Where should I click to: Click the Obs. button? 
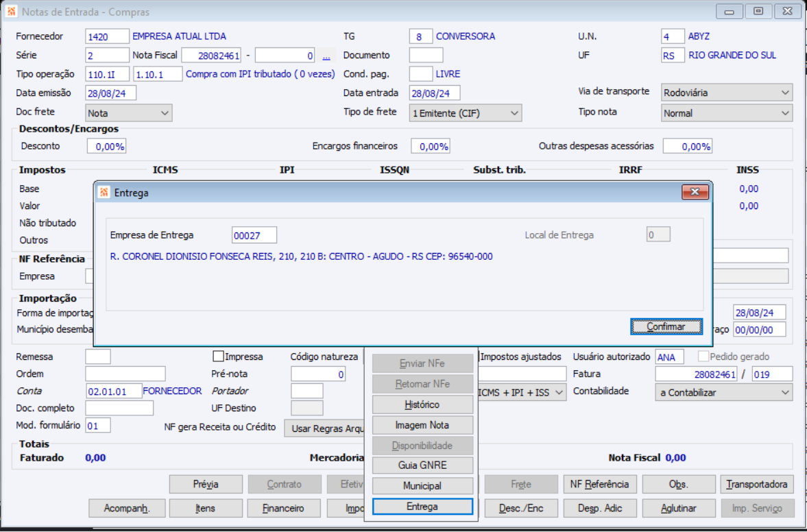[679, 484]
